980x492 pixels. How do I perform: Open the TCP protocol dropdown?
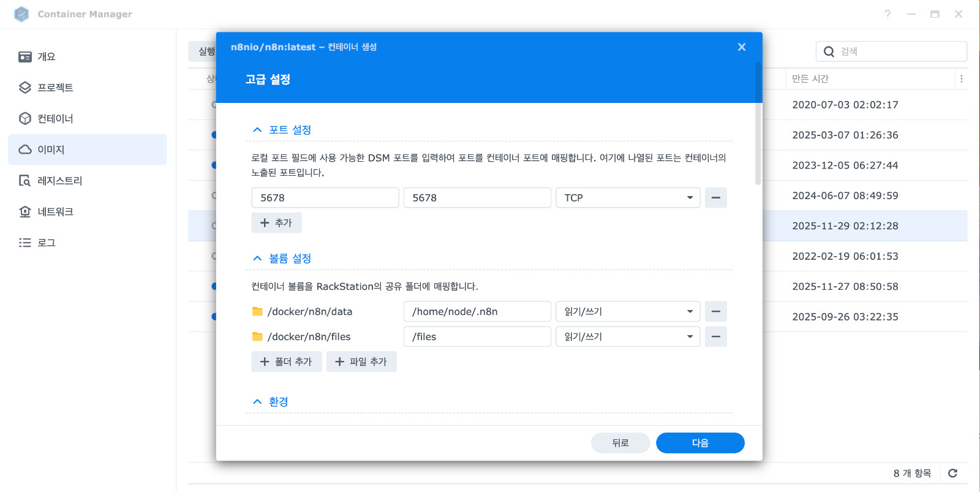tap(628, 198)
